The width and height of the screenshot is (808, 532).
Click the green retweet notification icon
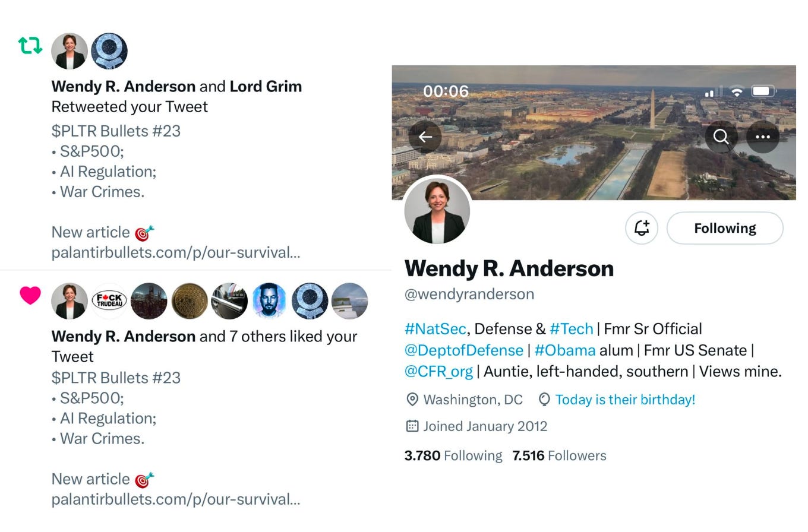click(x=30, y=45)
